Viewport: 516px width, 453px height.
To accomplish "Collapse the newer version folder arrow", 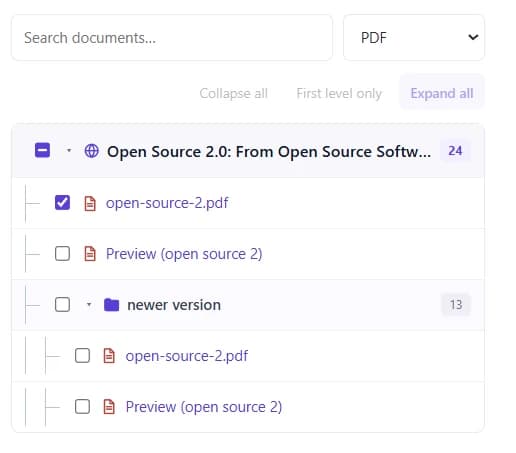I will point(89,304).
